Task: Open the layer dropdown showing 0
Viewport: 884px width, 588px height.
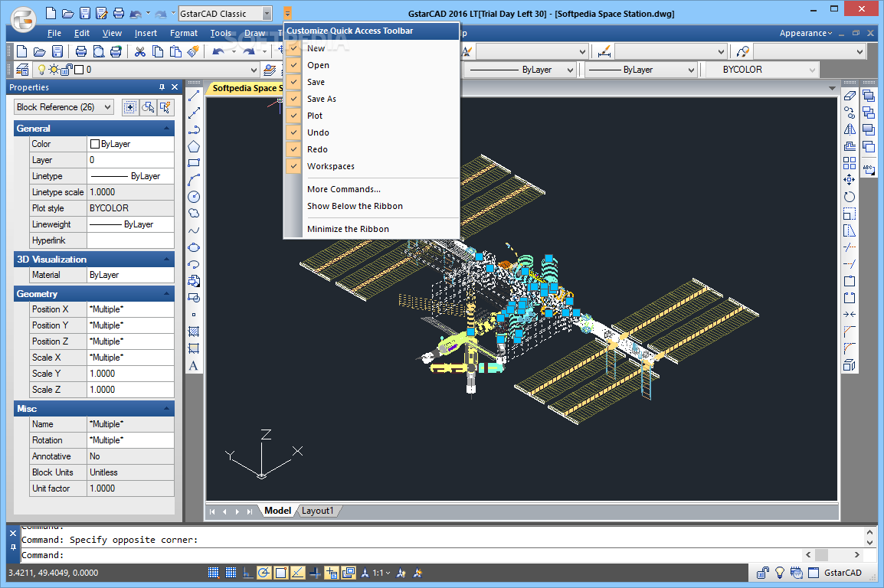Action: 254,70
